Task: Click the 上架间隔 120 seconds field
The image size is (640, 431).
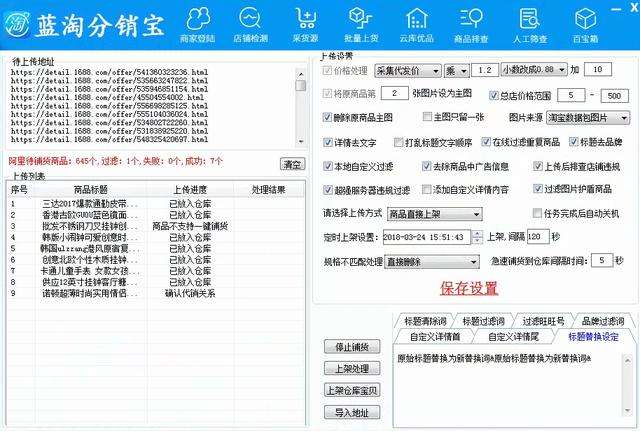Action: tap(538, 237)
